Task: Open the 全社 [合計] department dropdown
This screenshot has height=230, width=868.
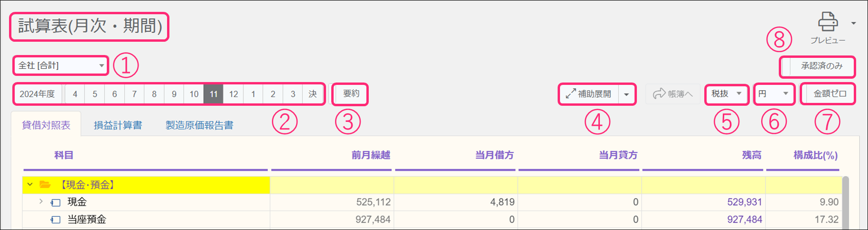Action: pyautogui.click(x=60, y=65)
